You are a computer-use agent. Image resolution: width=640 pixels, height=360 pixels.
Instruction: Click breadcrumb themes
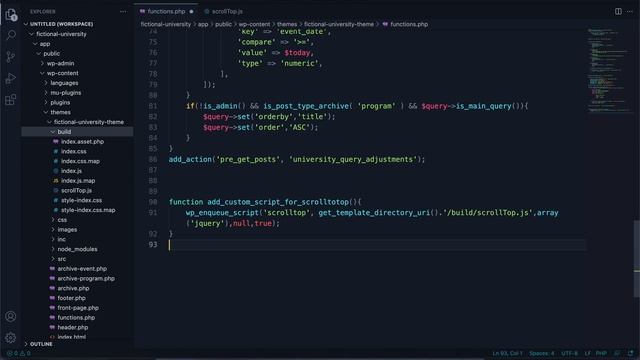(287, 24)
